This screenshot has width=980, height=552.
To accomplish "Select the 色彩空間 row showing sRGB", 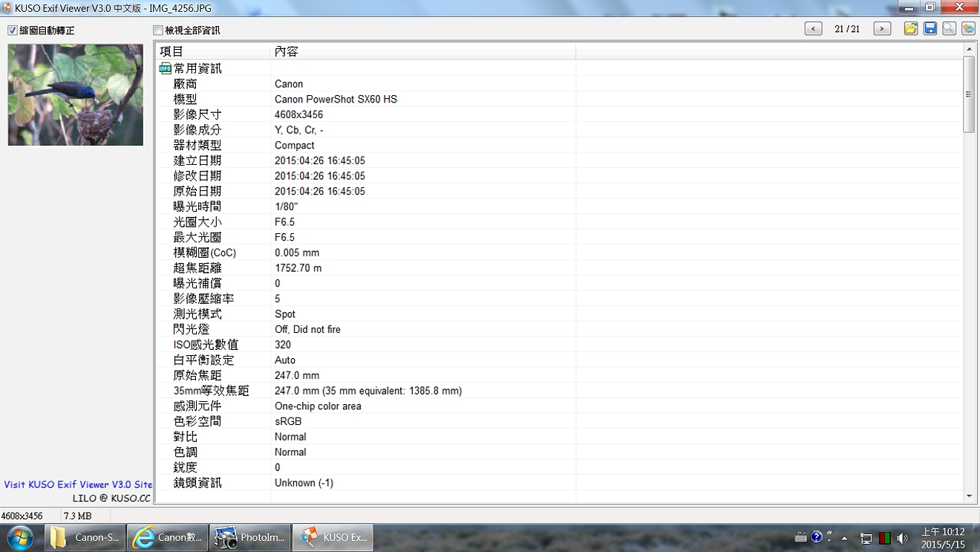I will 559,421.
